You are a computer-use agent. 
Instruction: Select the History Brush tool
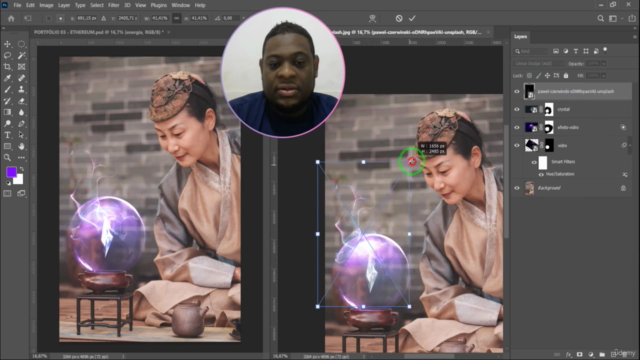click(x=7, y=101)
